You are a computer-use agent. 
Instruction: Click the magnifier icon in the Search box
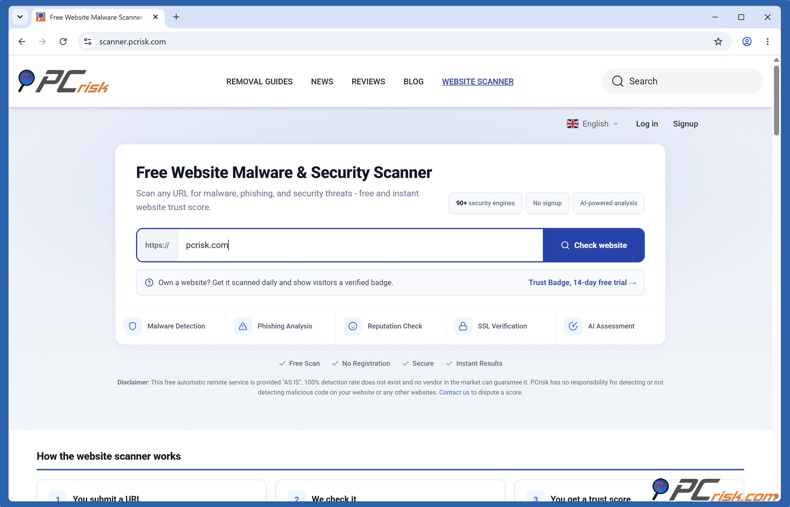(x=617, y=81)
